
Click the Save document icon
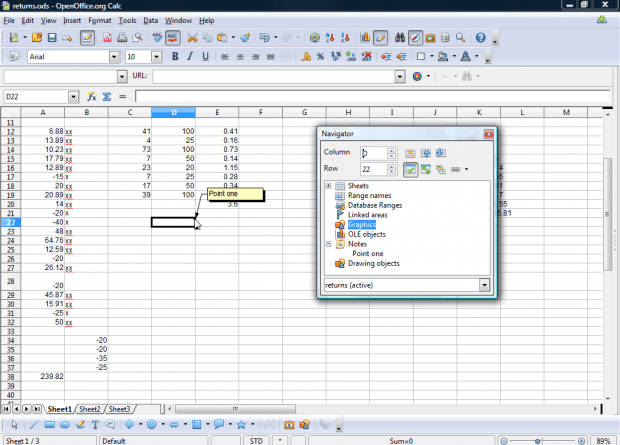52,38
